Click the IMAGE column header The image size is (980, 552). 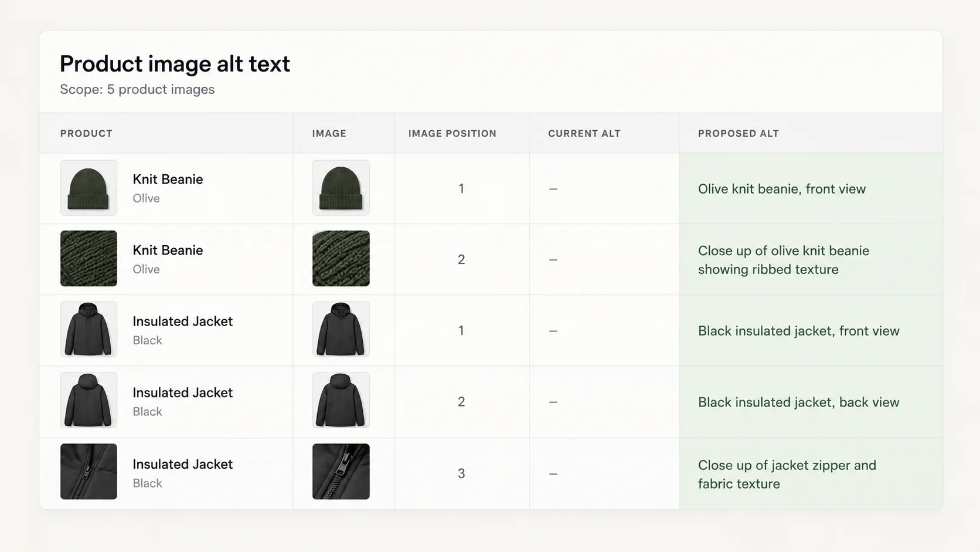coord(329,133)
